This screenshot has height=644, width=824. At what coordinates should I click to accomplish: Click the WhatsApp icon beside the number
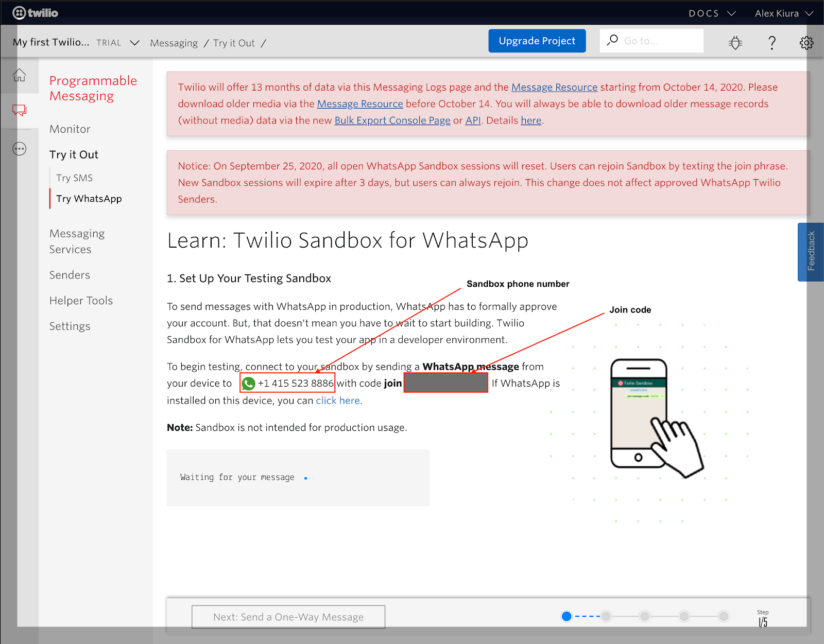pos(249,384)
